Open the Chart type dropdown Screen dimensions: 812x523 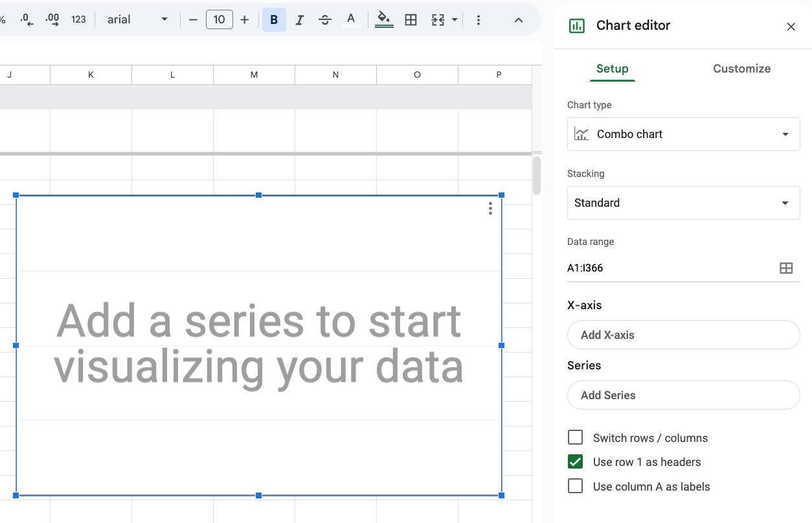click(x=683, y=134)
